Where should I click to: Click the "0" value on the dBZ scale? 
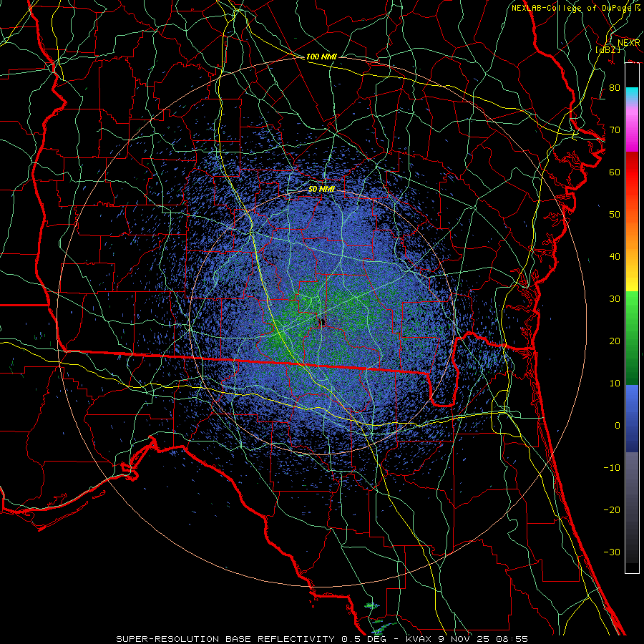point(618,426)
